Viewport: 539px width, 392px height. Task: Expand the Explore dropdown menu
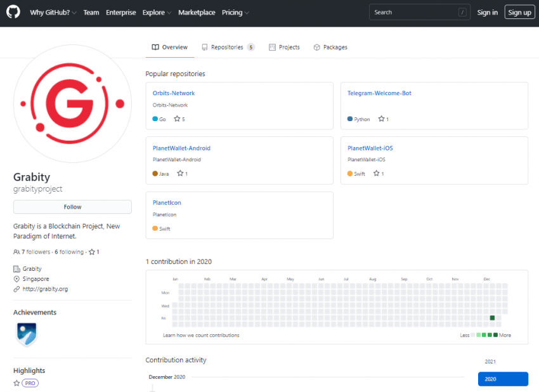coord(157,13)
